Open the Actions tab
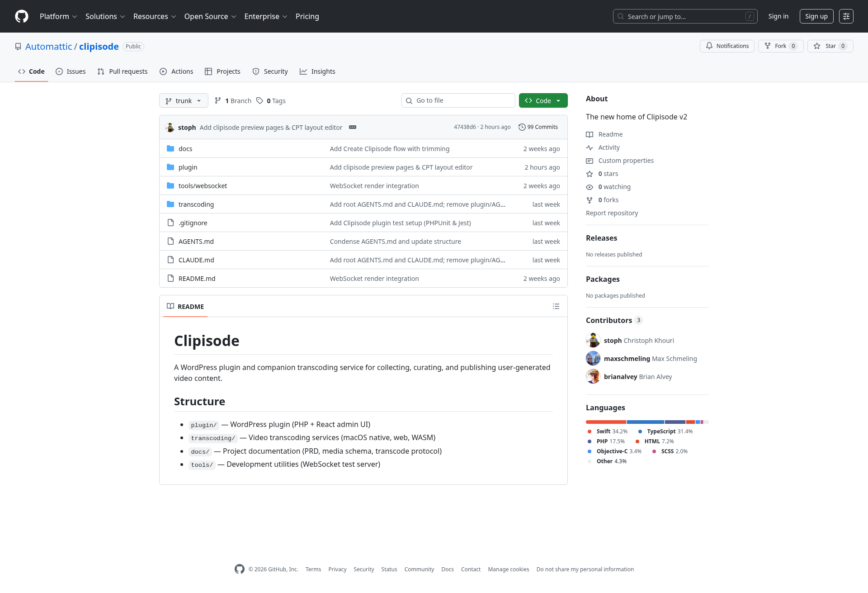Image resolution: width=868 pixels, height=593 pixels. point(176,71)
